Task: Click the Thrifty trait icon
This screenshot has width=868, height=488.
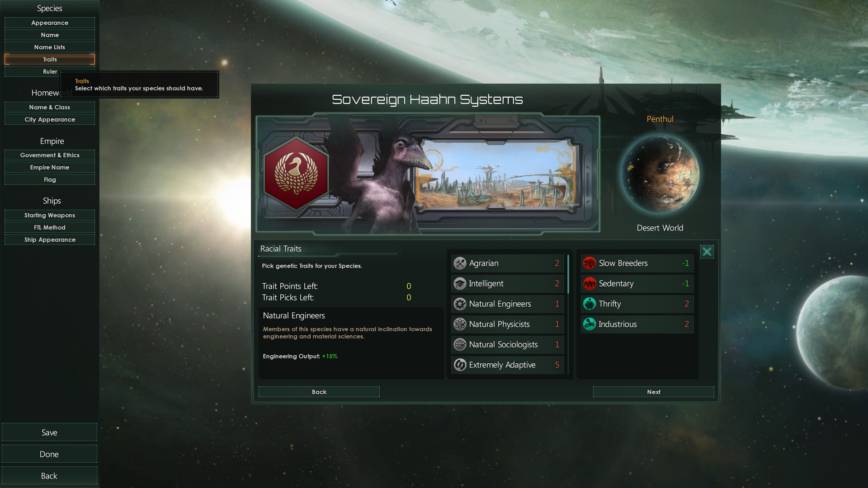Action: [590, 304]
